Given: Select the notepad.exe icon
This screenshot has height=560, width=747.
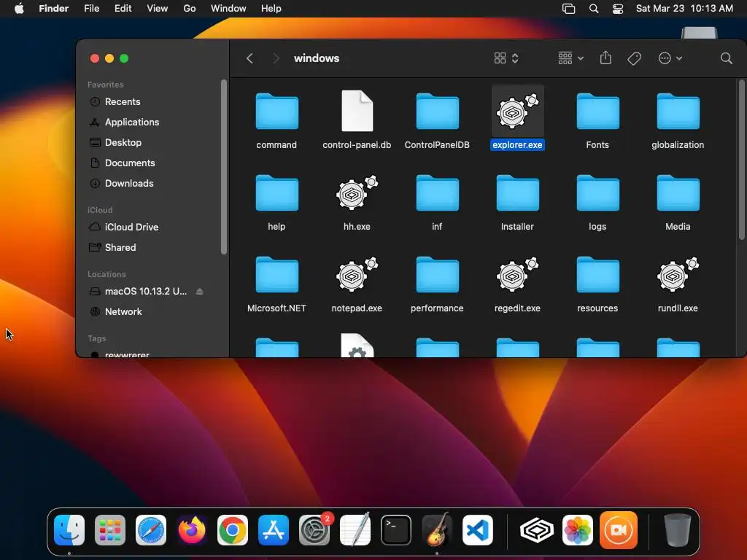Looking at the screenshot, I should (x=357, y=275).
